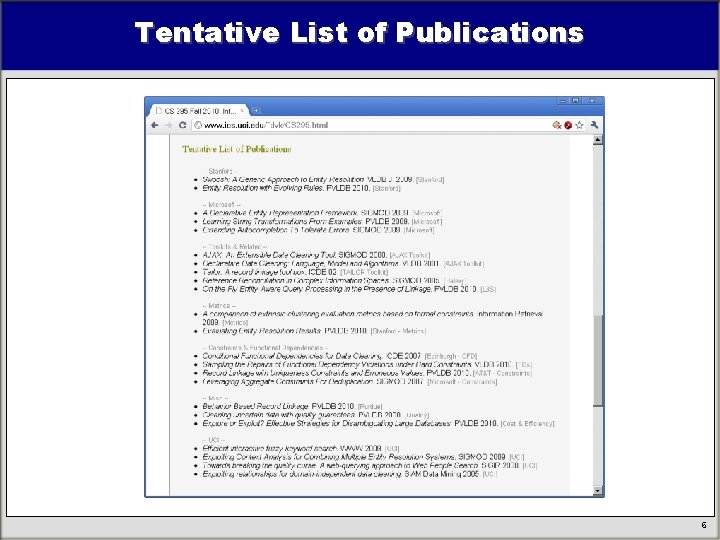
Task: Click the cookie-blocked icon in address bar
Action: [557, 125]
